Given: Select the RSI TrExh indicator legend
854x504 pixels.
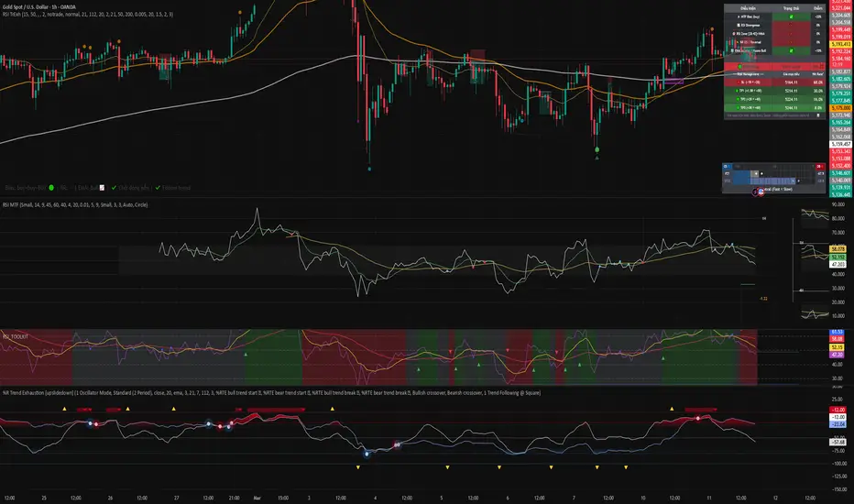Looking at the screenshot, I should (88, 15).
